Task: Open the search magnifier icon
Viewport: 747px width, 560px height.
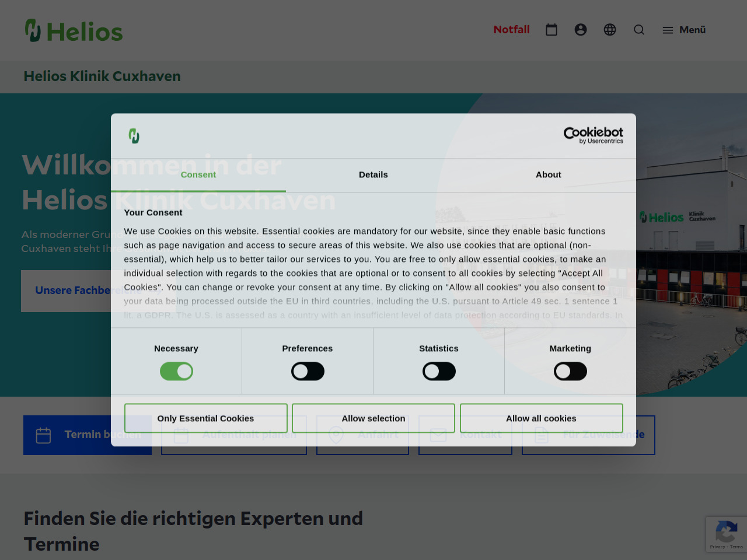Action: [x=639, y=30]
